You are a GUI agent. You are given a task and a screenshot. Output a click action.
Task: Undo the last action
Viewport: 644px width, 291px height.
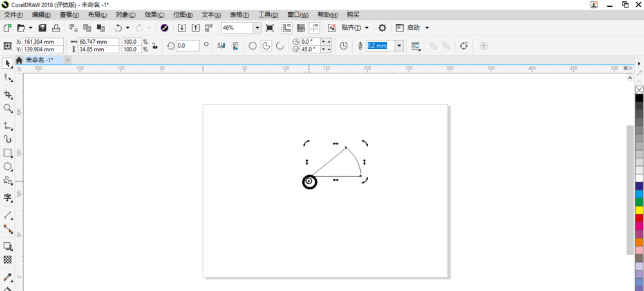click(118, 28)
